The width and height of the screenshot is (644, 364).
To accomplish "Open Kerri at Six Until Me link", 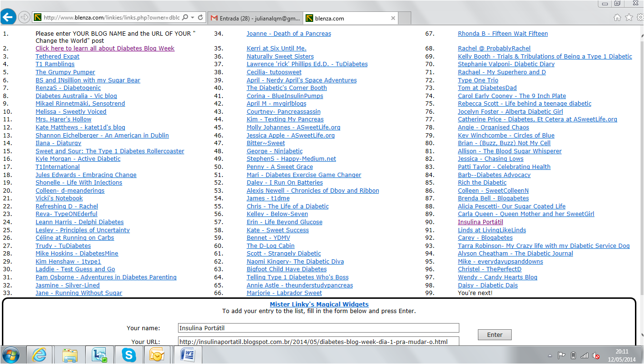I will point(277,49).
